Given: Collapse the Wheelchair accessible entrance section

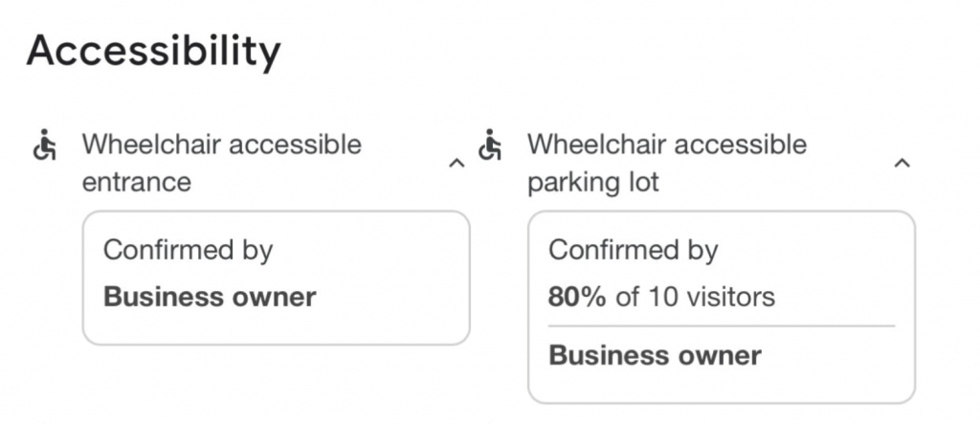Looking at the screenshot, I should [457, 164].
